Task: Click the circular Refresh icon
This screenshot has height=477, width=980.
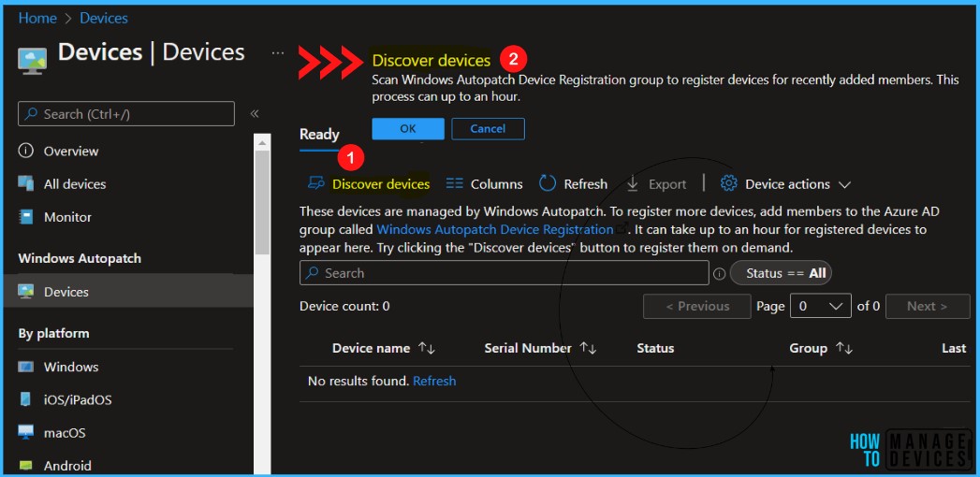Action: [x=548, y=183]
